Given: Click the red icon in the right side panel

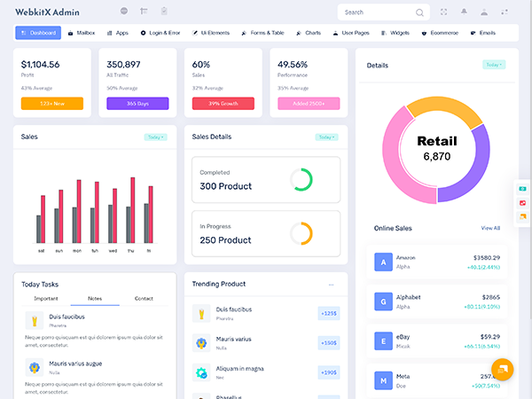Looking at the screenshot, I should coord(523,203).
